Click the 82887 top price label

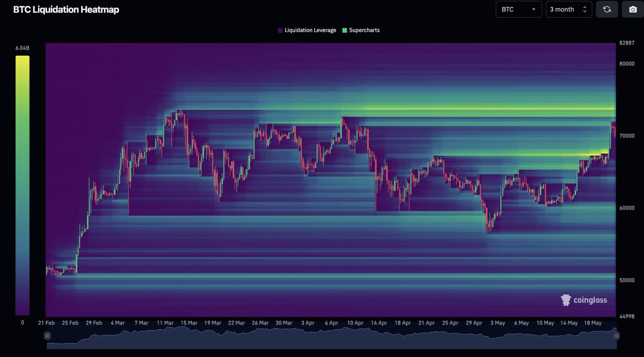(627, 43)
